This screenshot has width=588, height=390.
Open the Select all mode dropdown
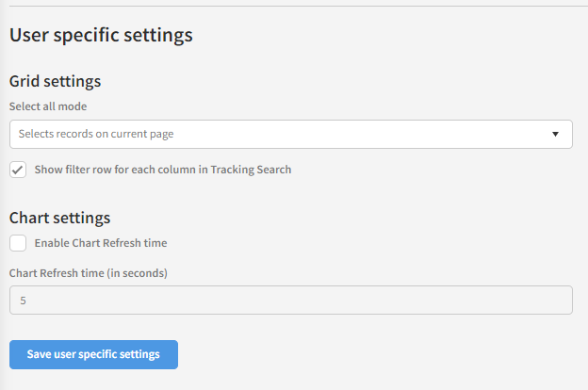[x=290, y=134]
